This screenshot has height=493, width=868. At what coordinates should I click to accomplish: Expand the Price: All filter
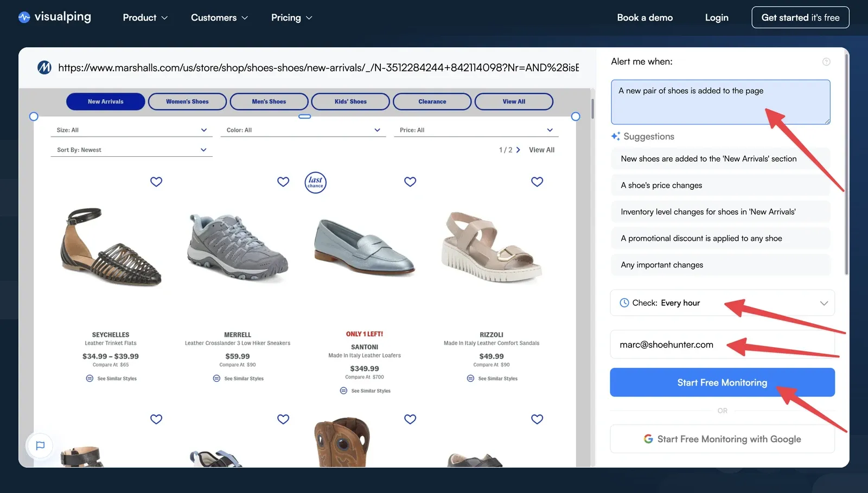tap(476, 130)
